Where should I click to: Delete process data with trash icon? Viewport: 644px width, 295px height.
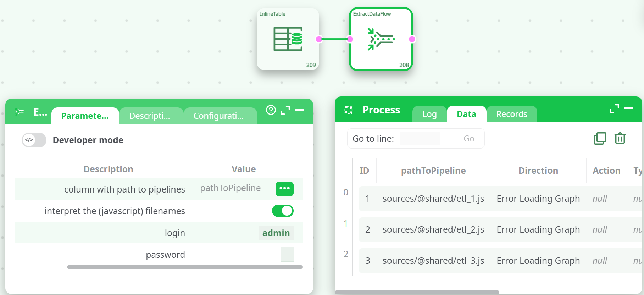coord(620,138)
